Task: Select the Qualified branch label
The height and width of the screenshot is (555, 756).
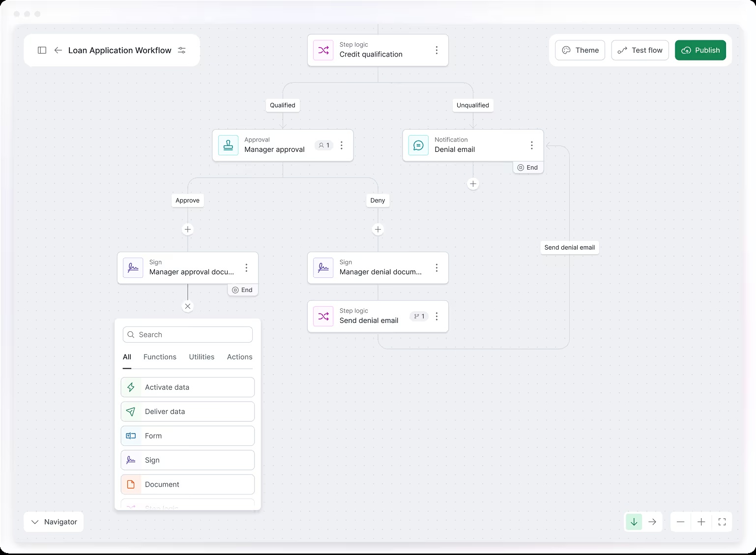Action: [283, 105]
